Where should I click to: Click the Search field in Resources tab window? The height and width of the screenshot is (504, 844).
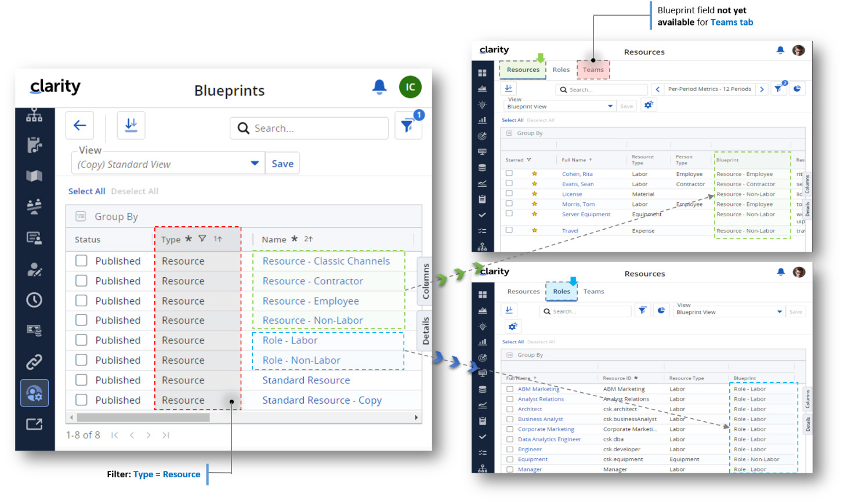tap(602, 89)
